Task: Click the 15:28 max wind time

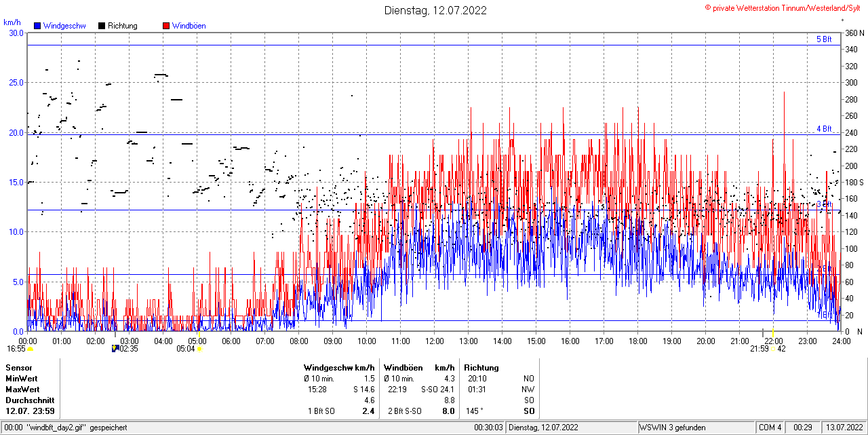Action: tap(317, 390)
